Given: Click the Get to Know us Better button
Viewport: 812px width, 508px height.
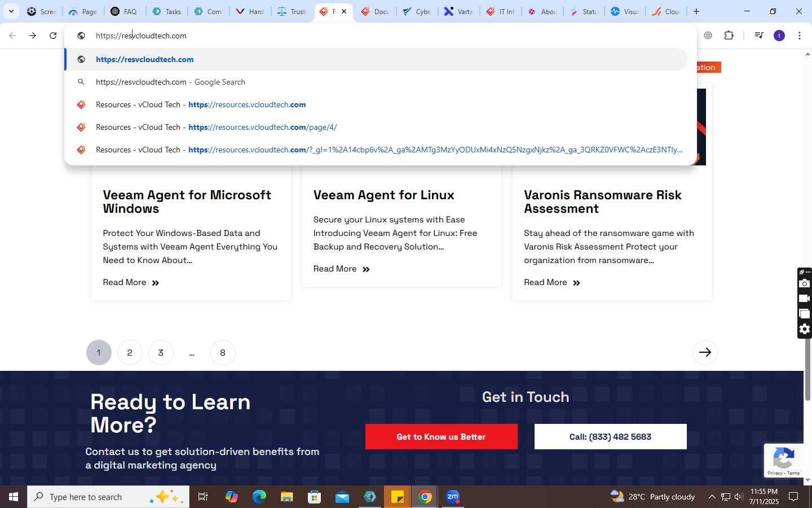Looking at the screenshot, I should [441, 436].
